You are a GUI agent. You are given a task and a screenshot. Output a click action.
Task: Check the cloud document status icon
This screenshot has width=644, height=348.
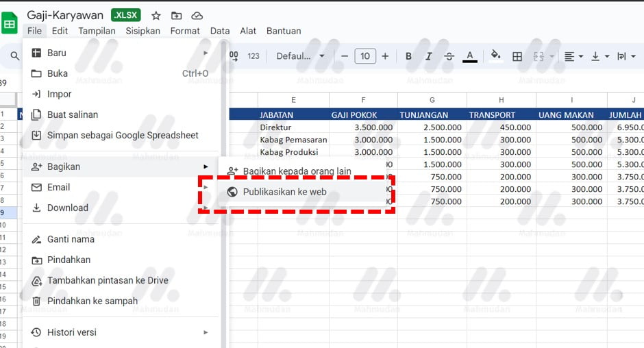click(x=197, y=15)
